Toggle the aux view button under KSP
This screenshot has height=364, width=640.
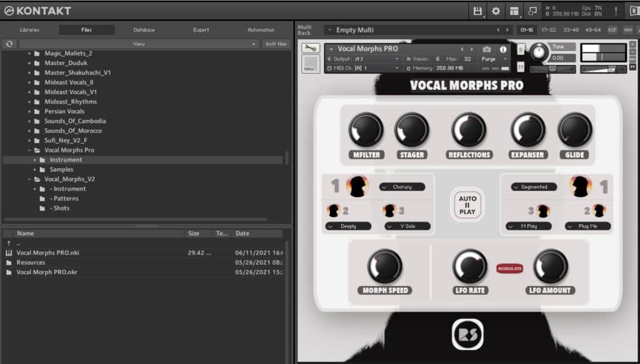click(x=627, y=30)
